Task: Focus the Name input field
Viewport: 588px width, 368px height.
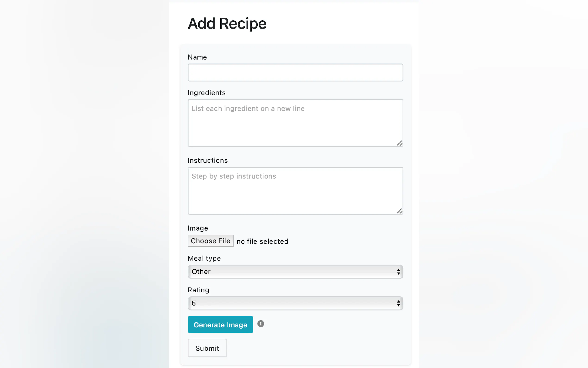Action: 295,73
